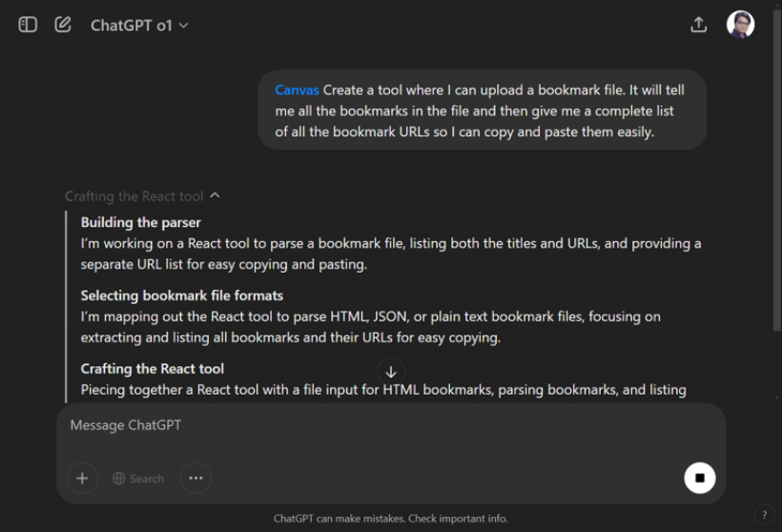Toggle the Search web option
The width and height of the screenshot is (782, 532).
pos(138,478)
